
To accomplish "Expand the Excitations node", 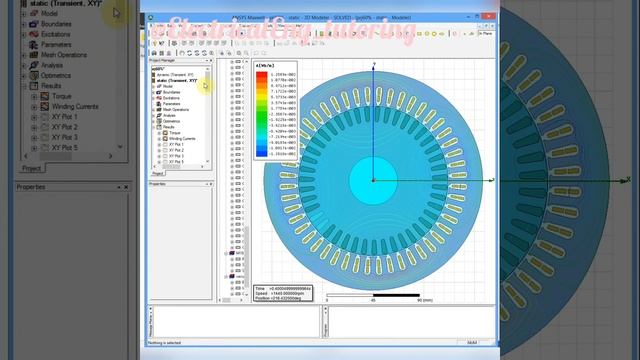I will 154,98.
